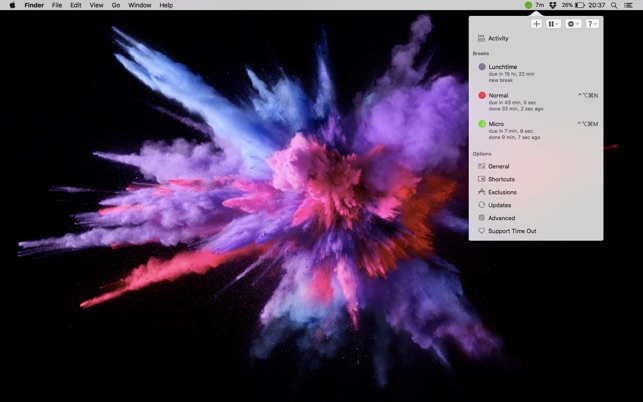Click Support Time Out heart link
Viewport: 643px width, 402px height.
click(x=511, y=231)
